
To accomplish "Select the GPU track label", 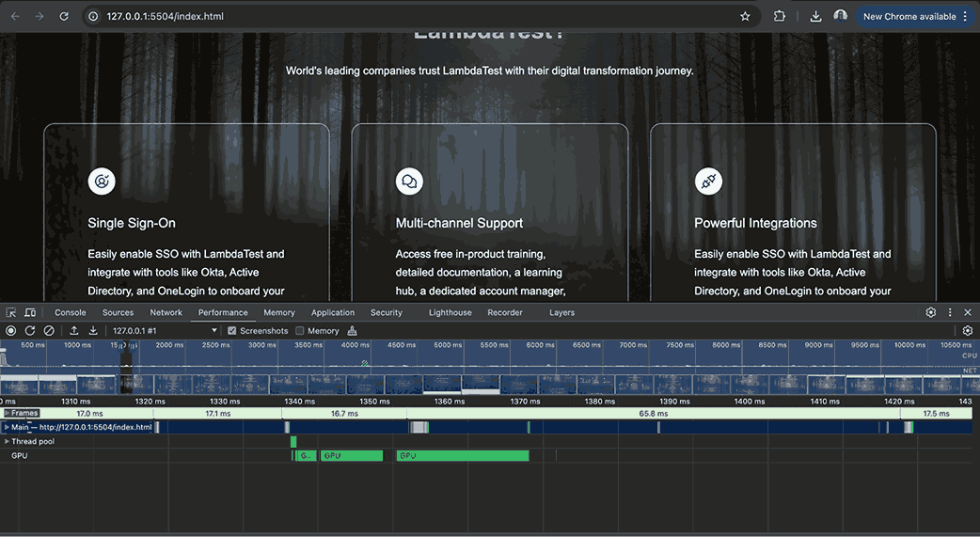I will 20,456.
